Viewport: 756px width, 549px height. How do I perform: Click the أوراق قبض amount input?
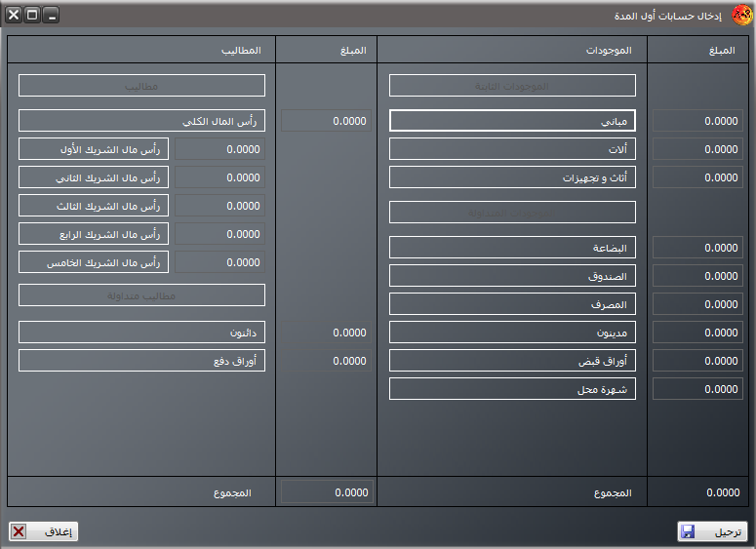[697, 361]
